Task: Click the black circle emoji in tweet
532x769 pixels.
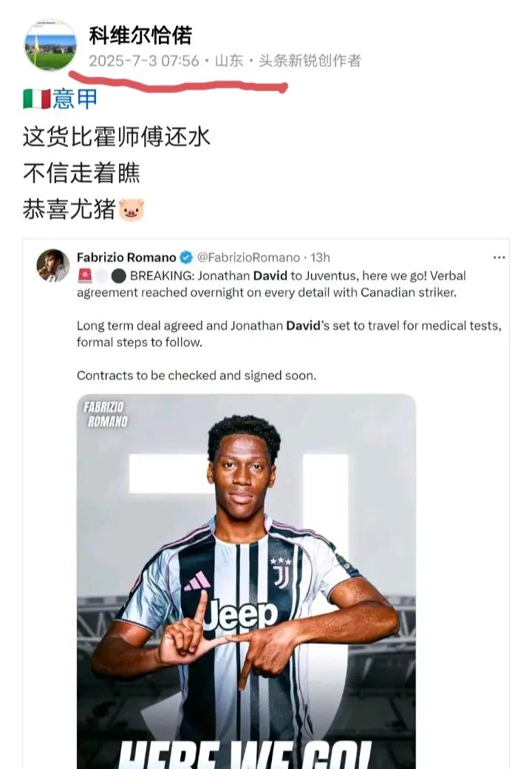Action: tap(118, 276)
